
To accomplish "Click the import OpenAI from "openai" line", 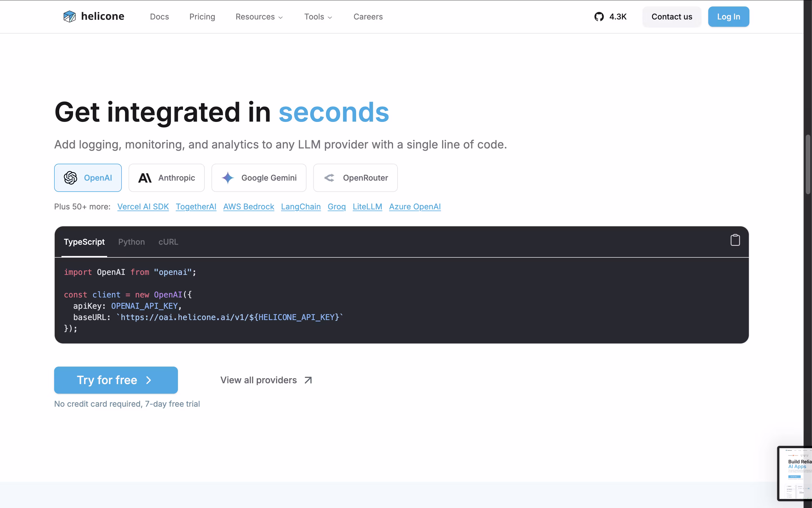I will tap(130, 272).
